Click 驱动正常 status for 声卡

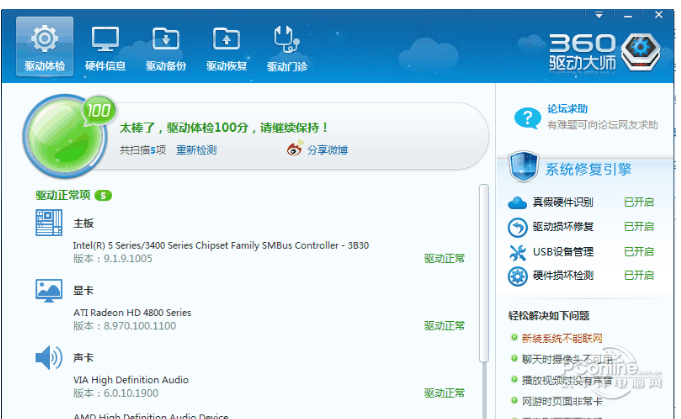(x=444, y=393)
